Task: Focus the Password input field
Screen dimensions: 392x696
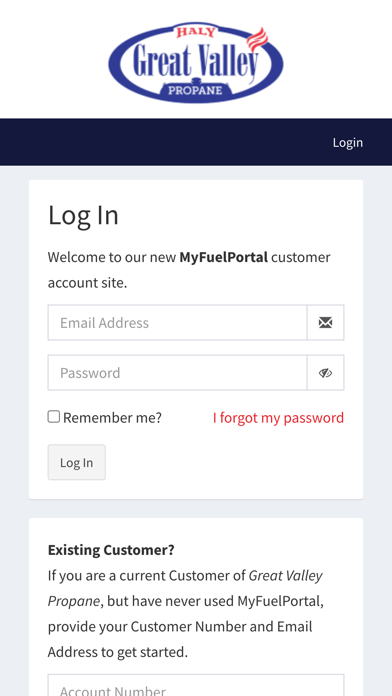Action: [x=178, y=373]
